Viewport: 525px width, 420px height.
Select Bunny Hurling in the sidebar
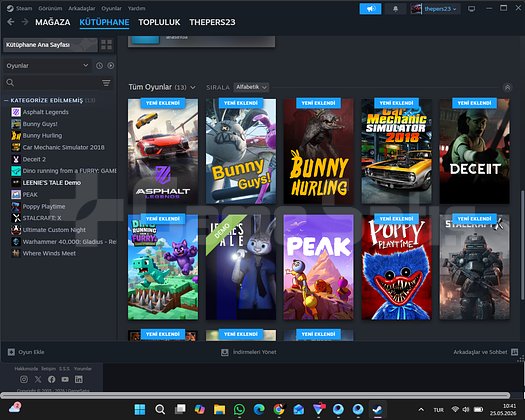pos(42,136)
